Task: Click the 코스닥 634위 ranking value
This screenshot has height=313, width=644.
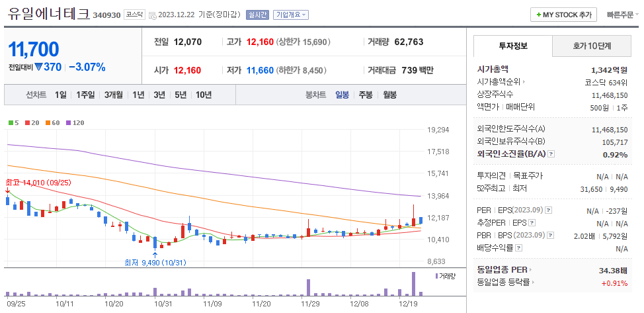Action: point(606,82)
